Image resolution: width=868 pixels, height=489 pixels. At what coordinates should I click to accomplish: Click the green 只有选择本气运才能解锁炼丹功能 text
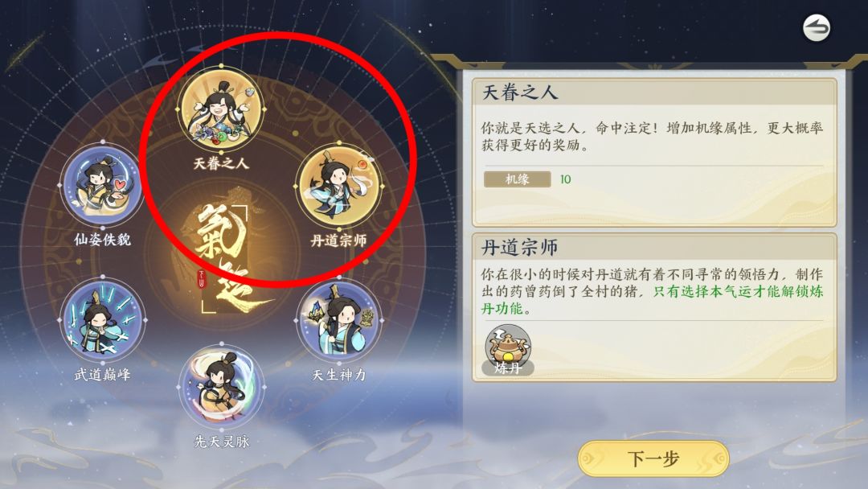652,300
